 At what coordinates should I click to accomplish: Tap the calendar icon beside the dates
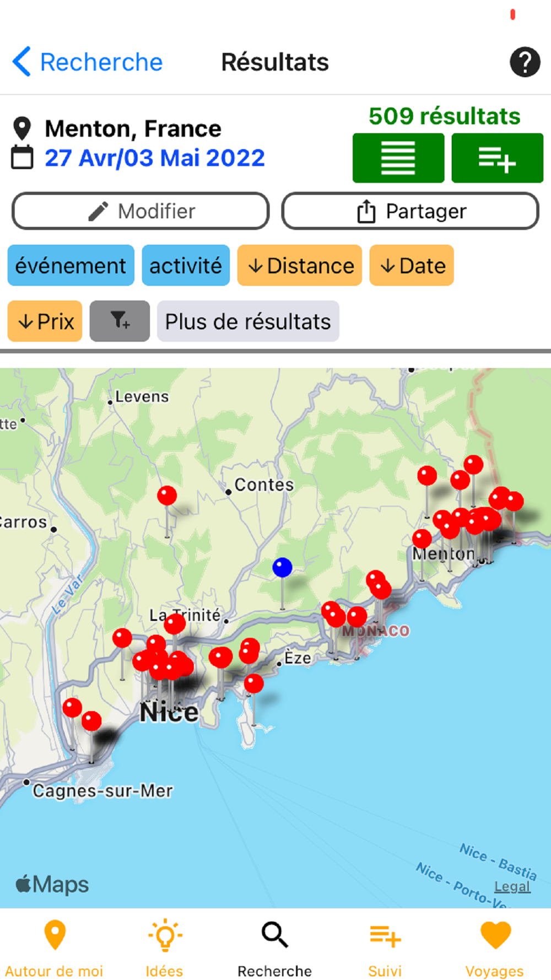click(22, 157)
